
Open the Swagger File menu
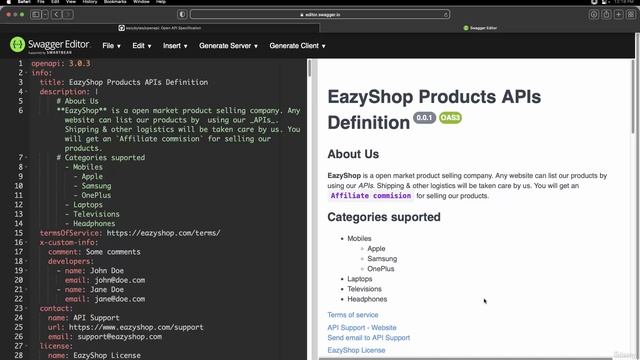(x=111, y=46)
